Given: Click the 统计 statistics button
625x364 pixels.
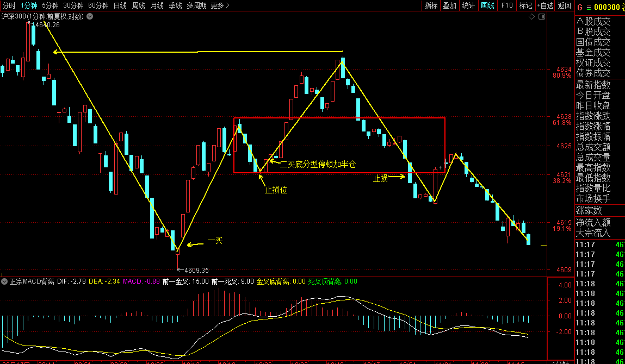Looking at the screenshot, I should pos(468,5).
